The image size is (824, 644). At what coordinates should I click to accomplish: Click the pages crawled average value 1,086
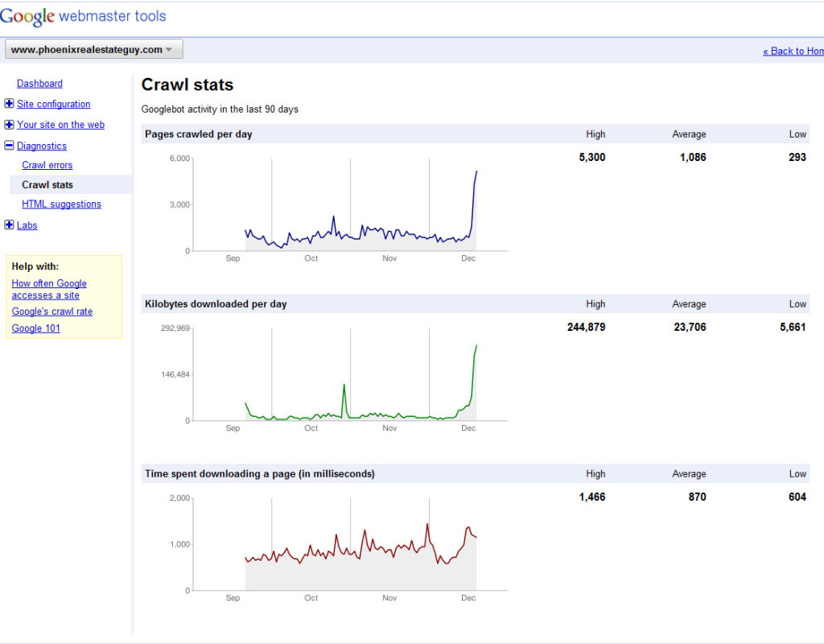pyautogui.click(x=693, y=157)
